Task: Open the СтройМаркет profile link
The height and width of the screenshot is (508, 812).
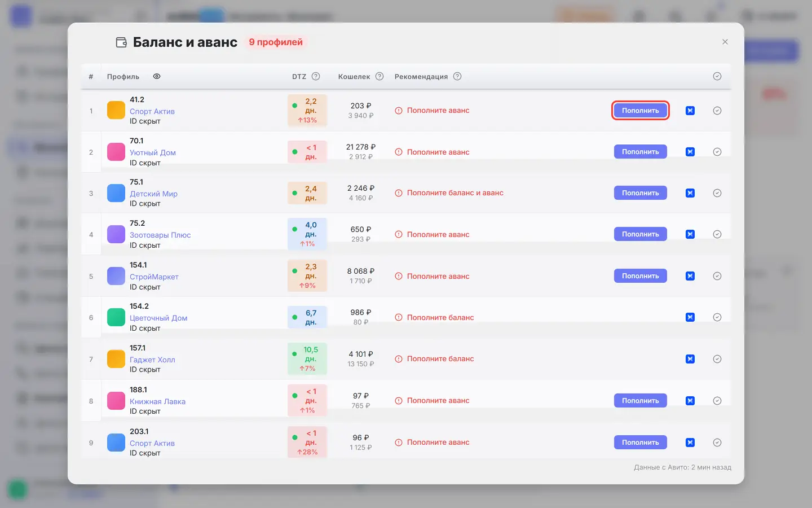Action: (x=154, y=277)
